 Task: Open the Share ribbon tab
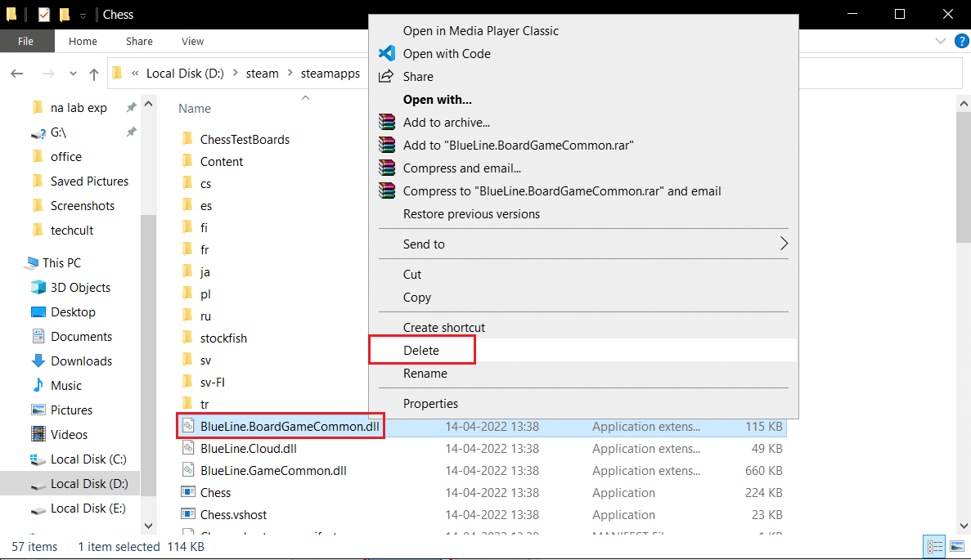pos(139,41)
